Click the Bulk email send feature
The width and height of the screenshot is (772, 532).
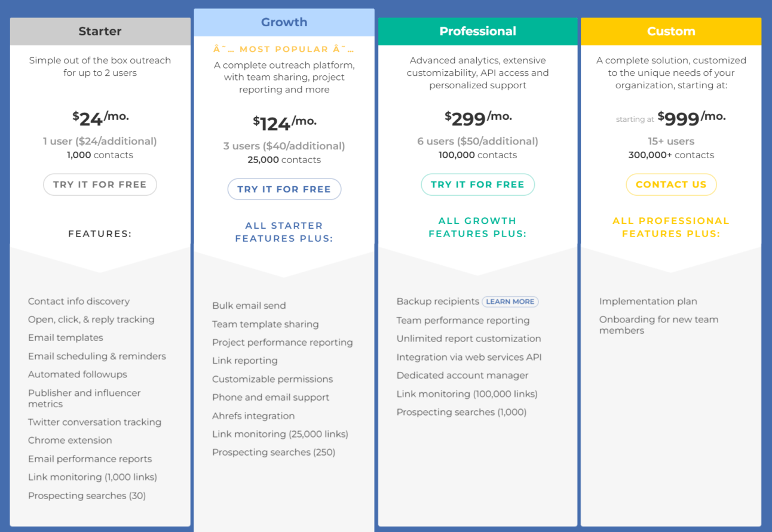pos(249,306)
